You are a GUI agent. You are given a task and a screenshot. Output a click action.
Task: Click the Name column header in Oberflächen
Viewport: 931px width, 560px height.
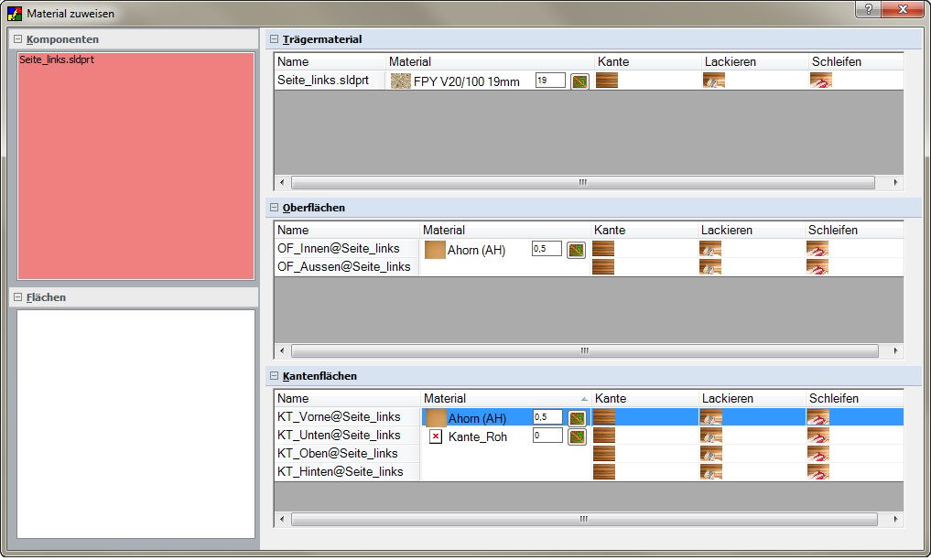tap(346, 231)
